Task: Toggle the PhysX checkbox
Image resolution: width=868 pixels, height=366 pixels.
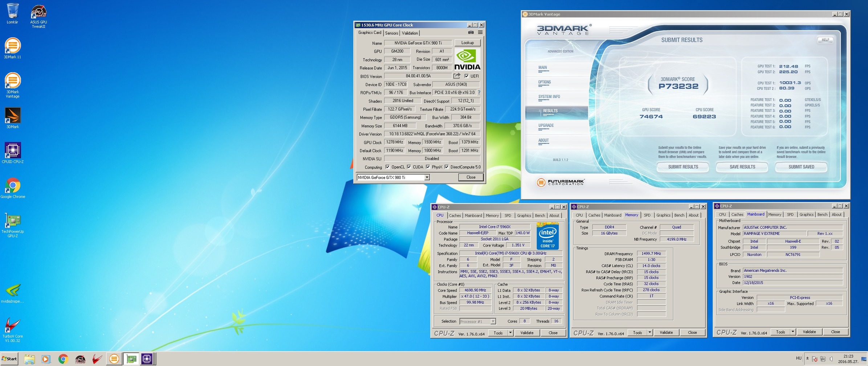Action: 428,167
